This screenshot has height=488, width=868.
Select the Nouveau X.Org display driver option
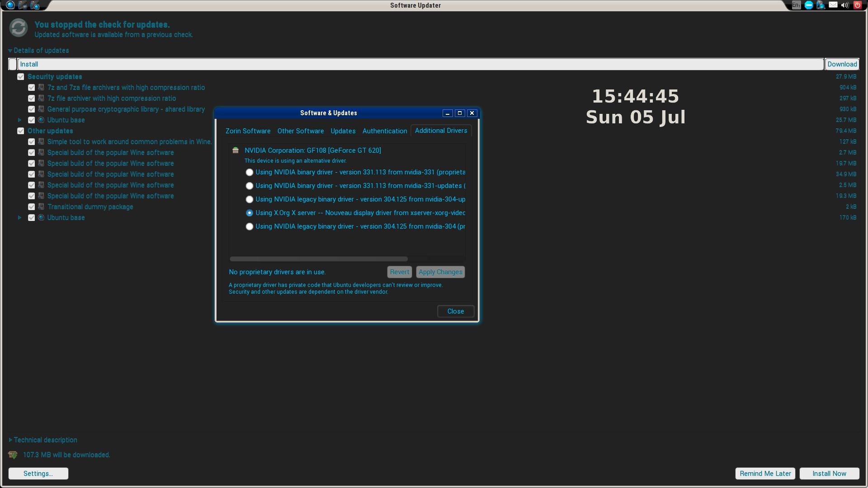pyautogui.click(x=250, y=213)
